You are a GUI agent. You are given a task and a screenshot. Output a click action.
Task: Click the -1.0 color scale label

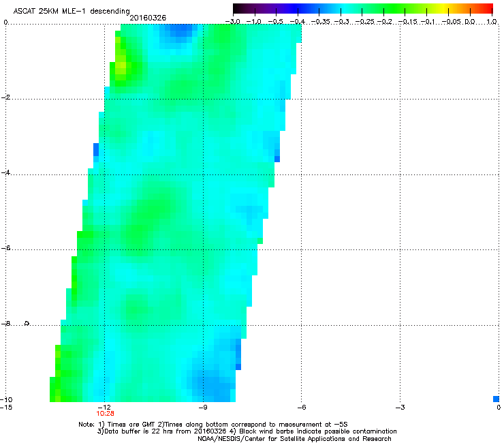(254, 22)
